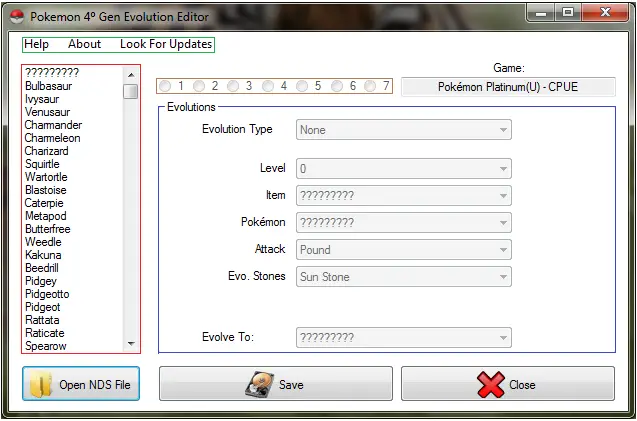Screen dimensions: 637x421
Task: Close window using title bar X
Action: [x=605, y=13]
